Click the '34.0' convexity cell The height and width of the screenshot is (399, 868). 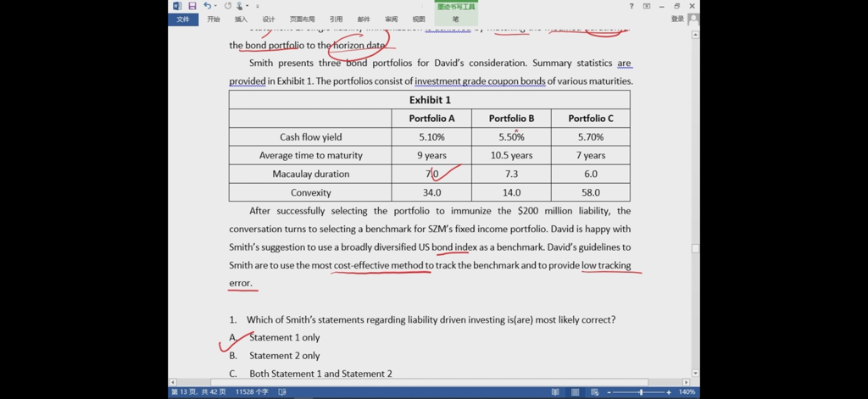431,192
